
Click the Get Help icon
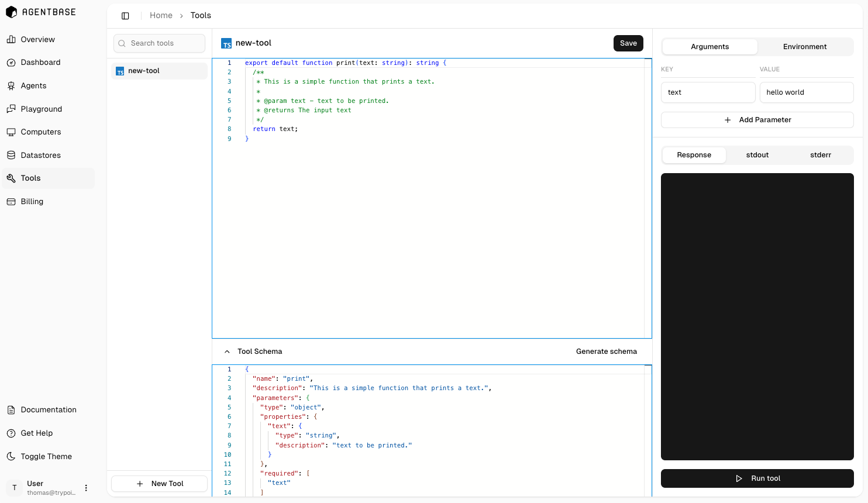(x=12, y=433)
